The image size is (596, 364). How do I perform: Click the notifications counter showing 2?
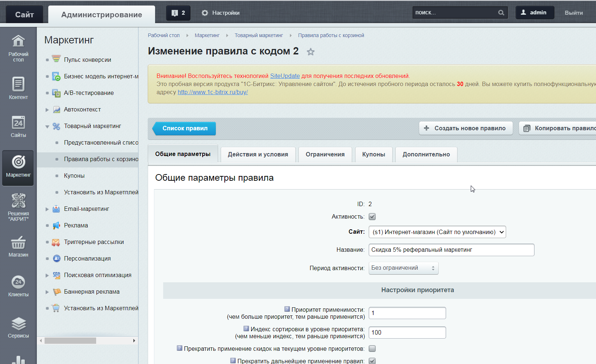coord(178,13)
